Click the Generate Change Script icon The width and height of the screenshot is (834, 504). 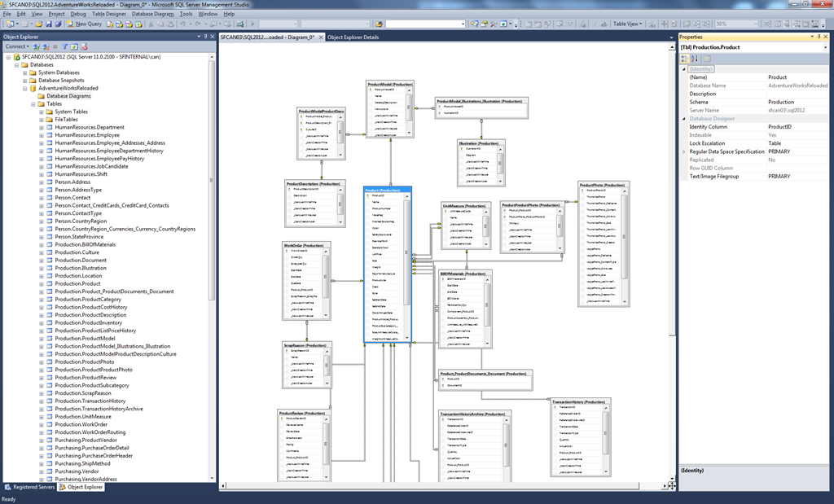coord(582,24)
